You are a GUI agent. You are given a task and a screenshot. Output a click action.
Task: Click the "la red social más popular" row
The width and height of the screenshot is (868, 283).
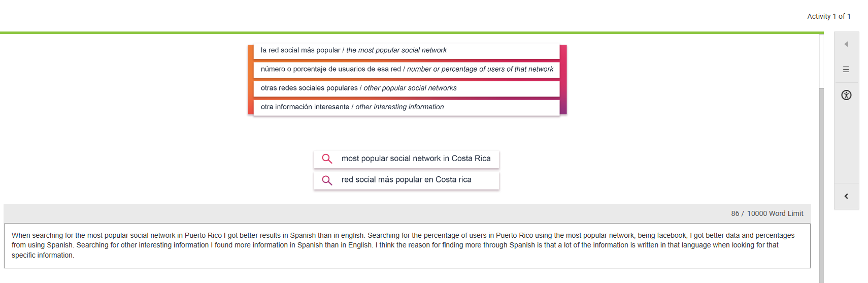click(x=406, y=50)
